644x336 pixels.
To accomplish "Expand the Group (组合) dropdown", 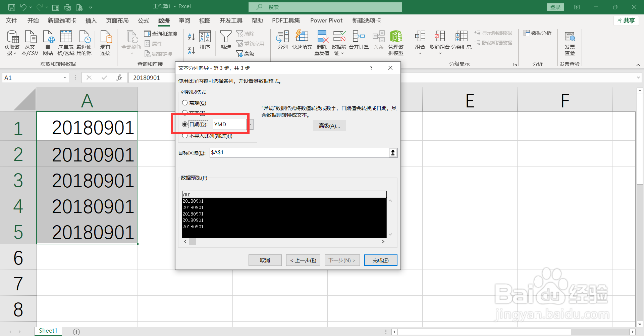I will [x=420, y=53].
